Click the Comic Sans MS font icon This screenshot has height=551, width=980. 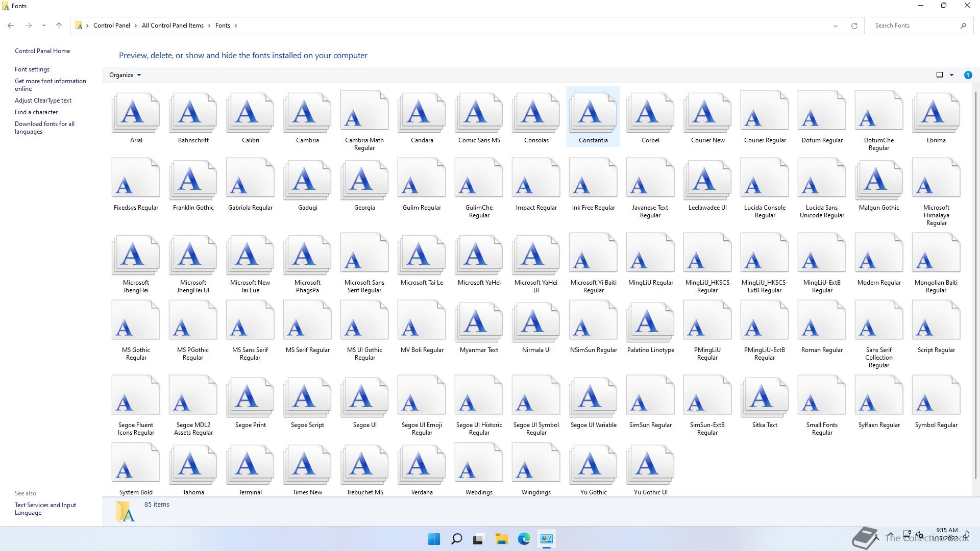(479, 112)
